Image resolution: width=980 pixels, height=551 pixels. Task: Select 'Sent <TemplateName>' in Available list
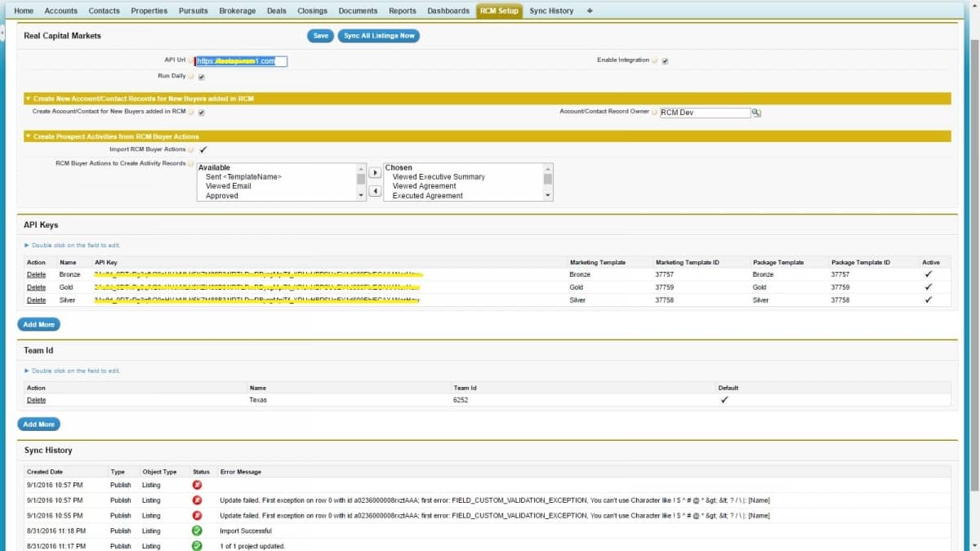tap(243, 176)
